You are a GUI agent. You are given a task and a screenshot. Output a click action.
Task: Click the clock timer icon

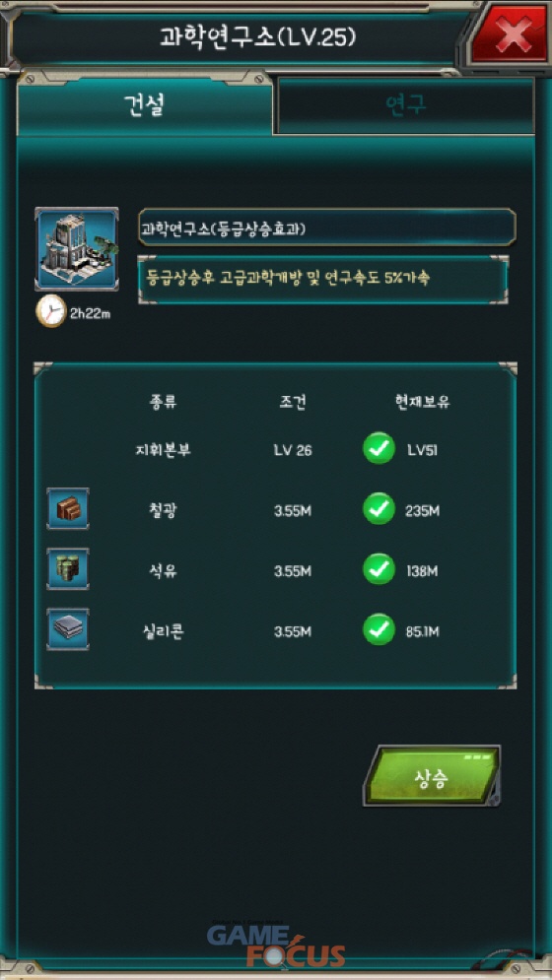click(50, 311)
